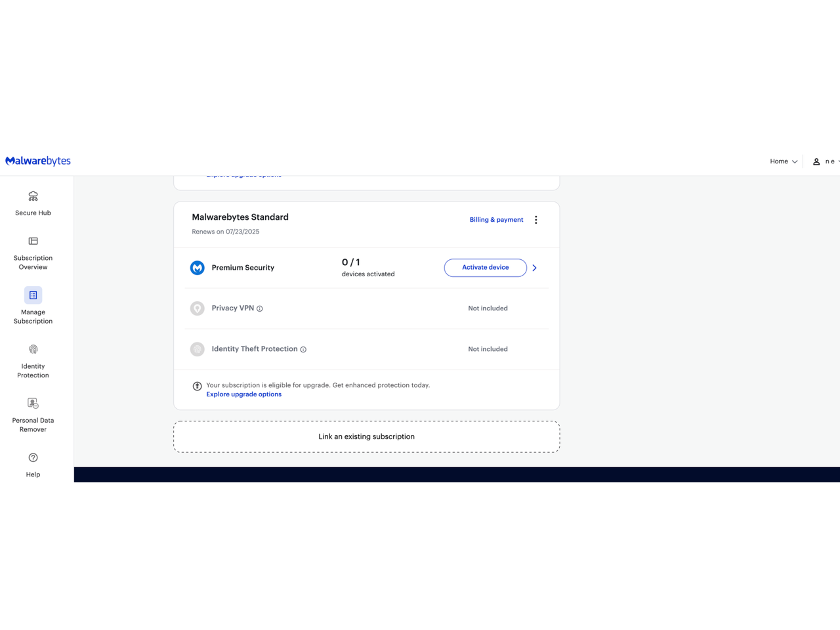This screenshot has width=840, height=630.
Task: Click the upgrade arrow circle icon
Action: click(197, 386)
